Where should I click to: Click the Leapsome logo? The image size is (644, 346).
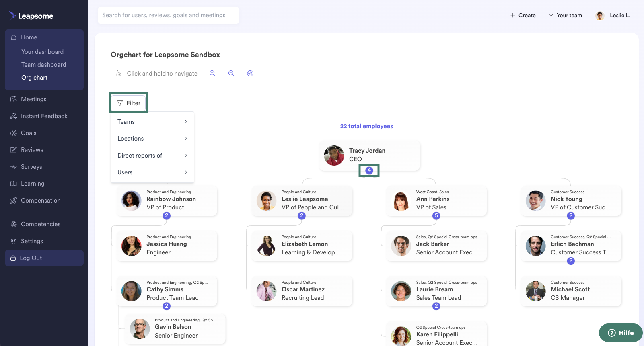click(31, 16)
